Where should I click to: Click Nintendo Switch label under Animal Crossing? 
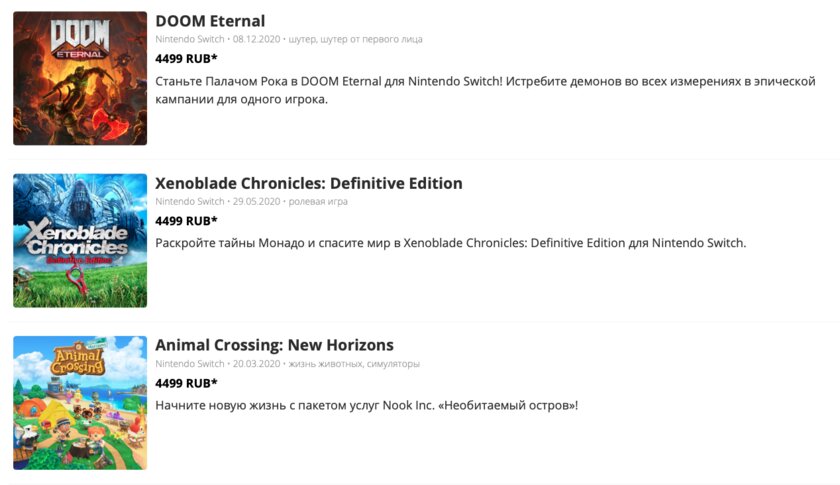tap(190, 364)
